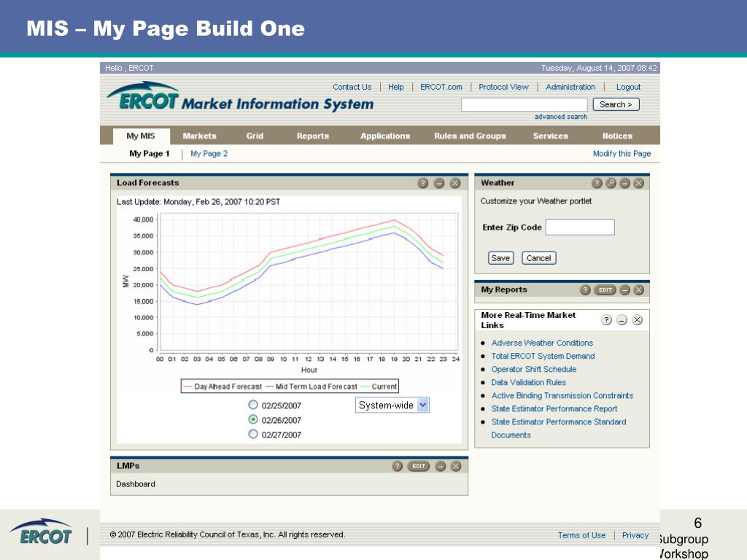Open the Services tab
This screenshot has height=560, width=747.
550,136
